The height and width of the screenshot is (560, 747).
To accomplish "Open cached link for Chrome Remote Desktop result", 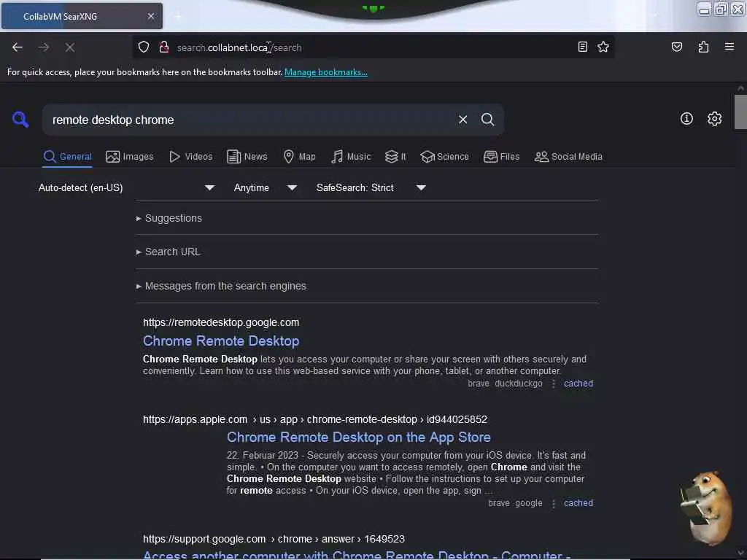I will point(578,384).
